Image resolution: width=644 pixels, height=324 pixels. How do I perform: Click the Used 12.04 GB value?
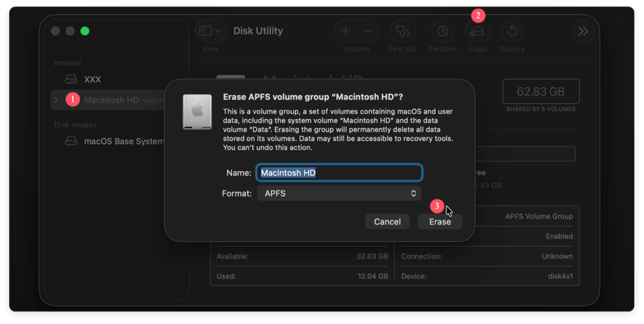(372, 276)
